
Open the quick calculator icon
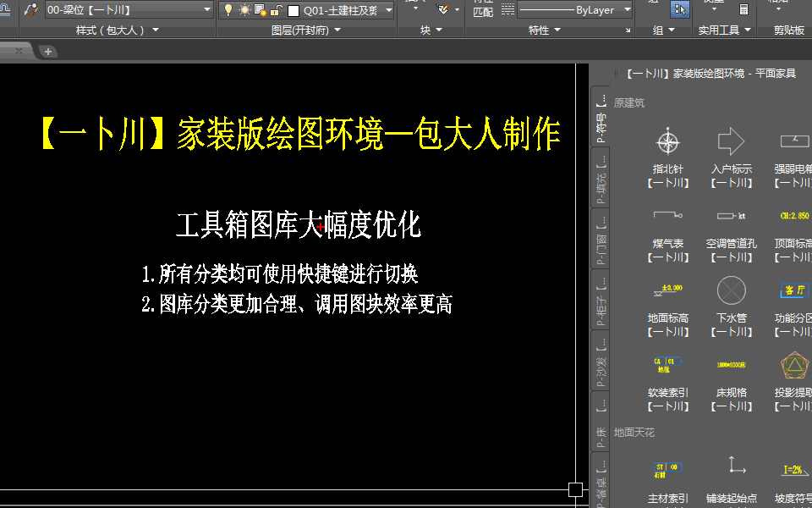(x=743, y=8)
